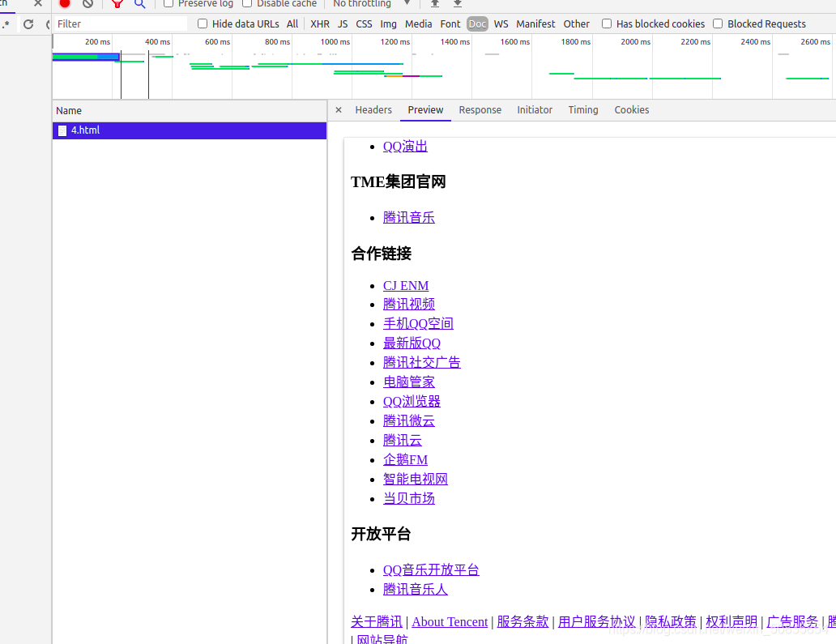The height and width of the screenshot is (644, 836).
Task: Click the blue request bar in timeline overview
Action: click(86, 57)
